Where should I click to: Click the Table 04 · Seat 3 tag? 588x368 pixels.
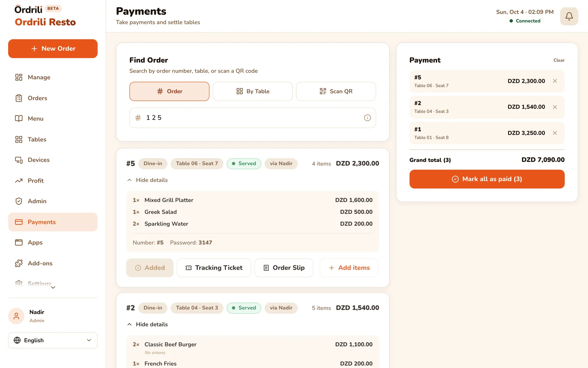tap(197, 308)
